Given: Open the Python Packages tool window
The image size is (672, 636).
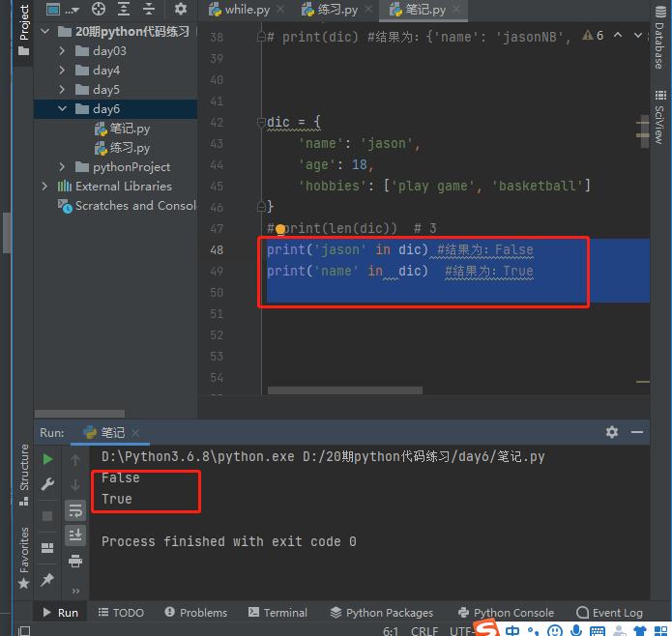Looking at the screenshot, I should (381, 613).
